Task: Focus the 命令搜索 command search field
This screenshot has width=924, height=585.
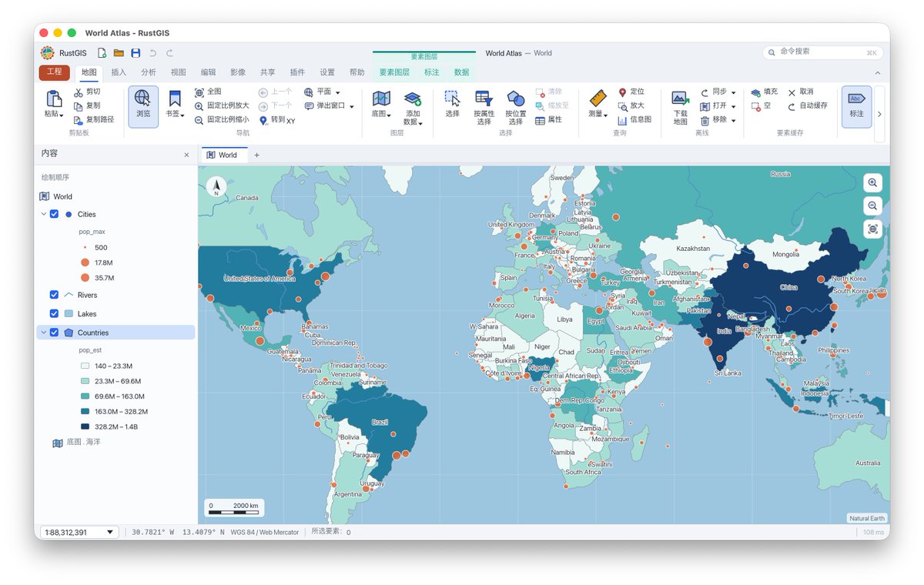Action: click(822, 52)
